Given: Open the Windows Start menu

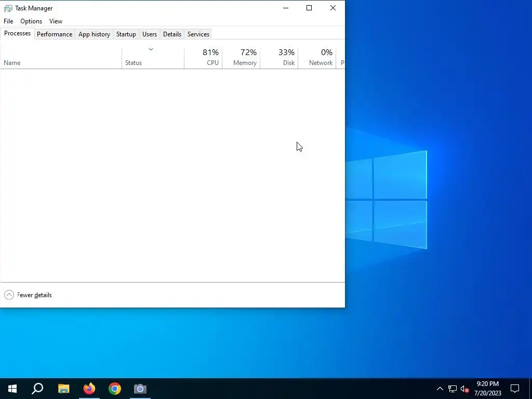Looking at the screenshot, I should tap(12, 389).
